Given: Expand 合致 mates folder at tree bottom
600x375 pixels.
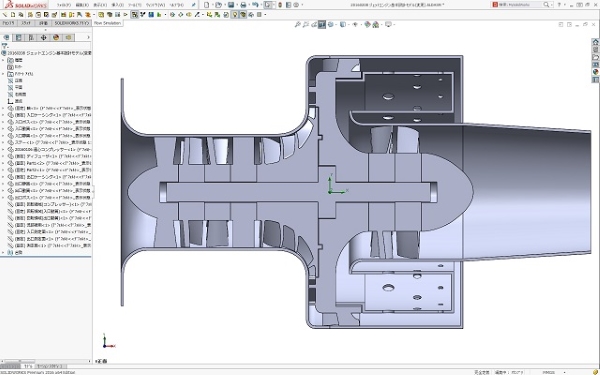Looking at the screenshot, I should click(3, 253).
